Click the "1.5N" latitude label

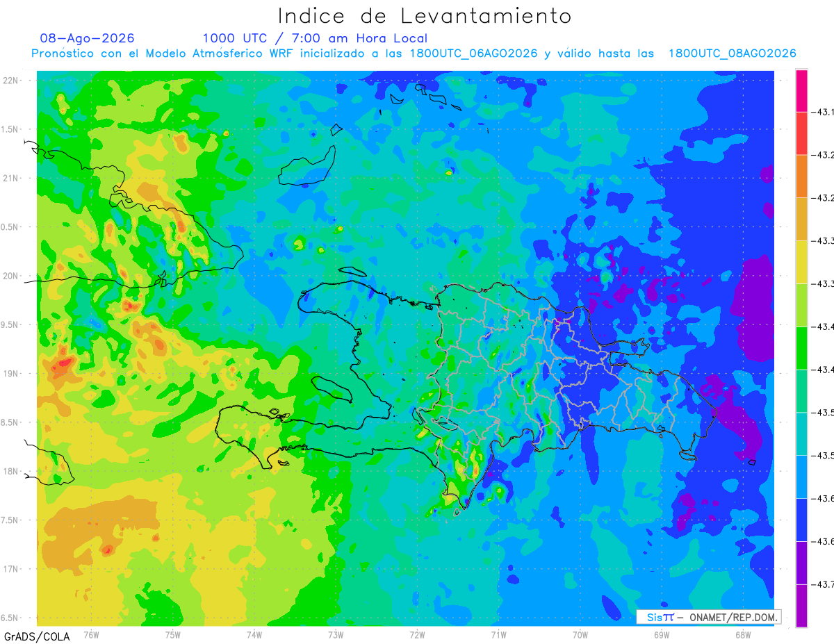[x=10, y=129]
